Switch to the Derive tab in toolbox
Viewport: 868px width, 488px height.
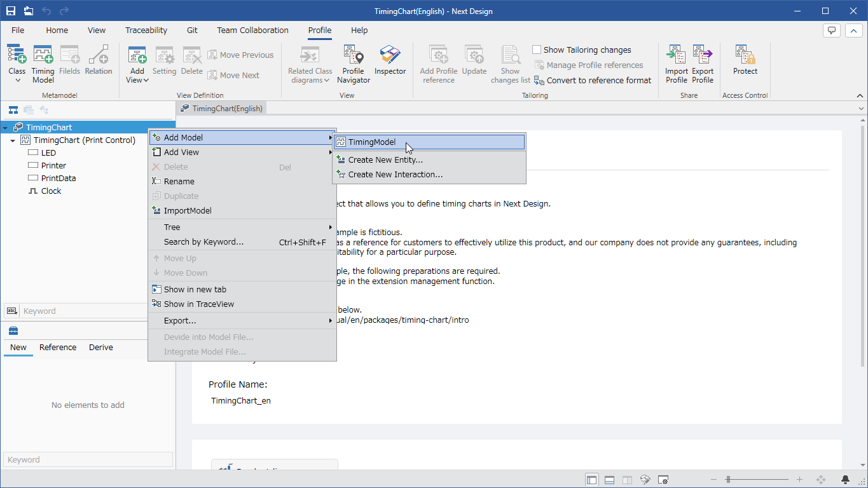point(101,348)
